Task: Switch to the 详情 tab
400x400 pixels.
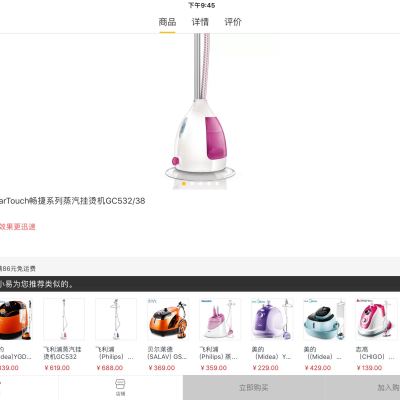Action: click(x=200, y=22)
